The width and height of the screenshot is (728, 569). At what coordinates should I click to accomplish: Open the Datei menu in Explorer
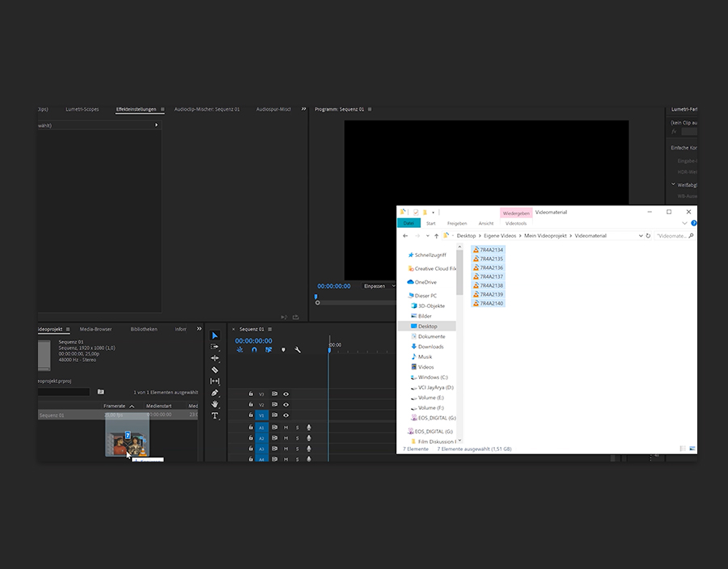click(x=408, y=223)
